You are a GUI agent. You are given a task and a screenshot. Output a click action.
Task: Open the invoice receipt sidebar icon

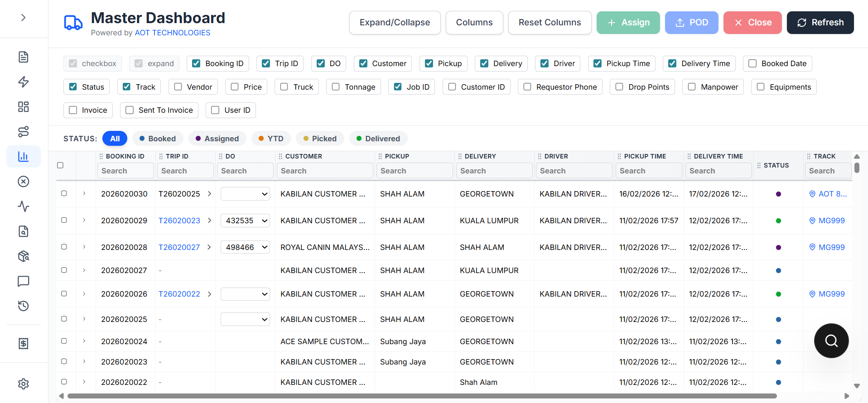click(24, 344)
